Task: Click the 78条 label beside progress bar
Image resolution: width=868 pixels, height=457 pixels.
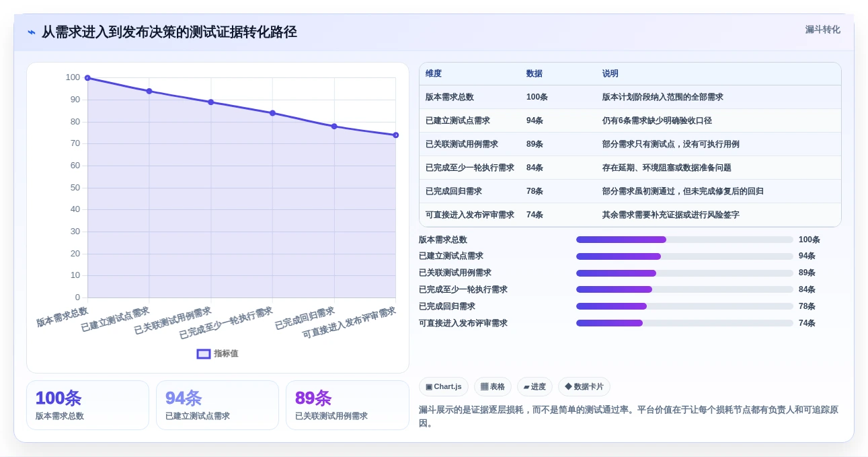Action: point(807,306)
